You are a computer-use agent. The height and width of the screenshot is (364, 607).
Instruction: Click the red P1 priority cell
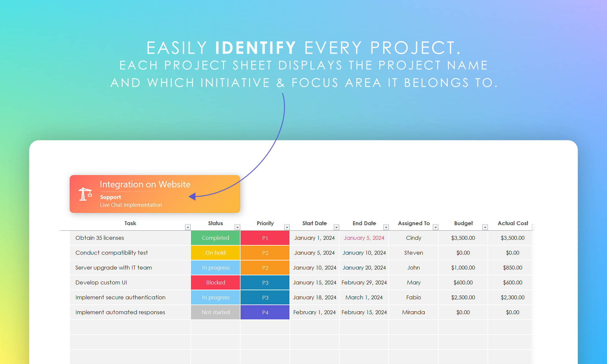coord(265,238)
